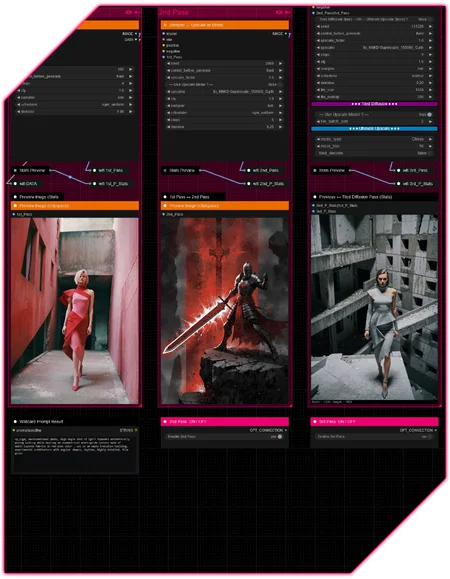450x579 pixels.
Task: Click the positive input port on the 2nd Pass sampler
Action: point(164,45)
